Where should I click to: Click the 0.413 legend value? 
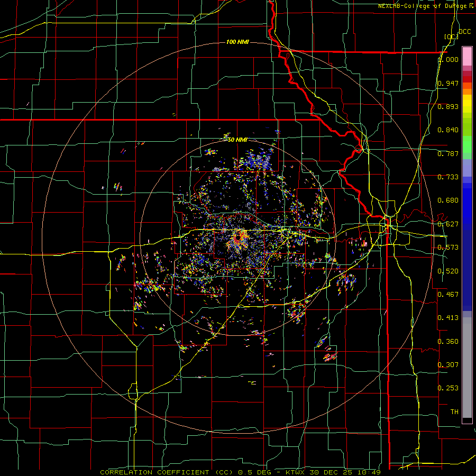tap(448, 318)
